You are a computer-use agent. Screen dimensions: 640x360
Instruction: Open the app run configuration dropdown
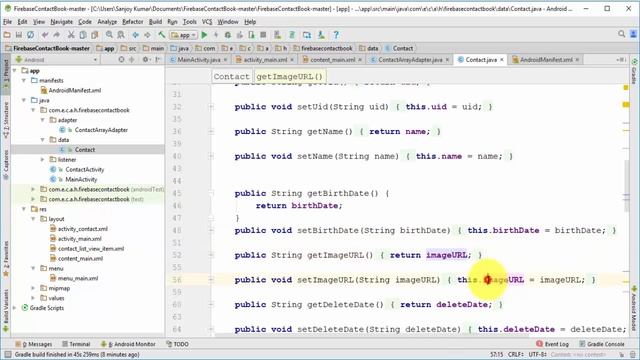(x=184, y=35)
